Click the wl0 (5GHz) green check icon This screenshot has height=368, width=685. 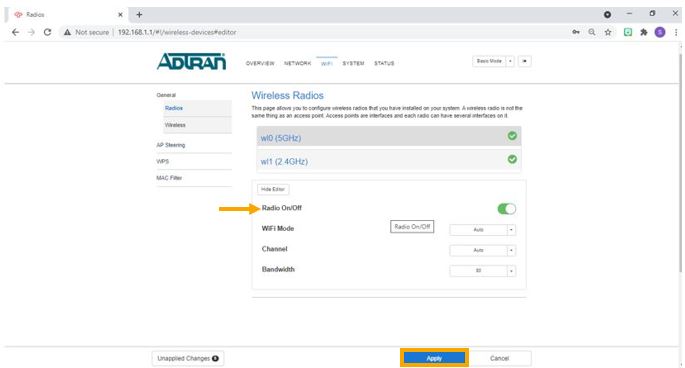point(512,136)
